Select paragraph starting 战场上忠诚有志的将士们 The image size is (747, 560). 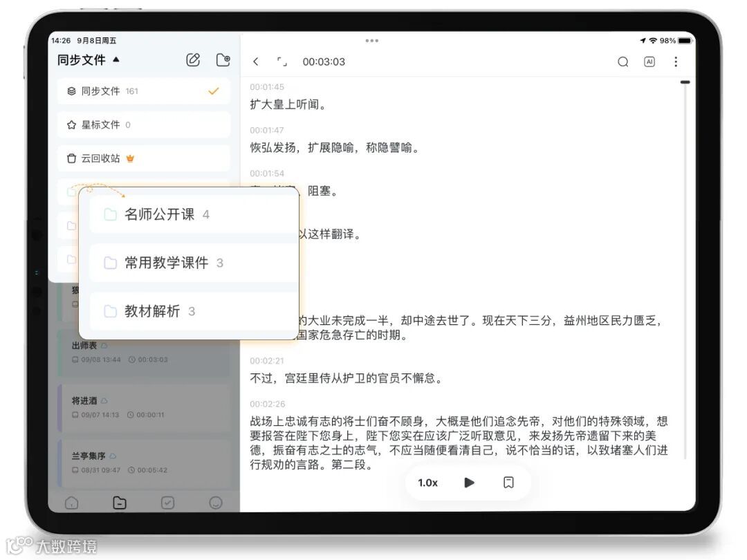[459, 443]
